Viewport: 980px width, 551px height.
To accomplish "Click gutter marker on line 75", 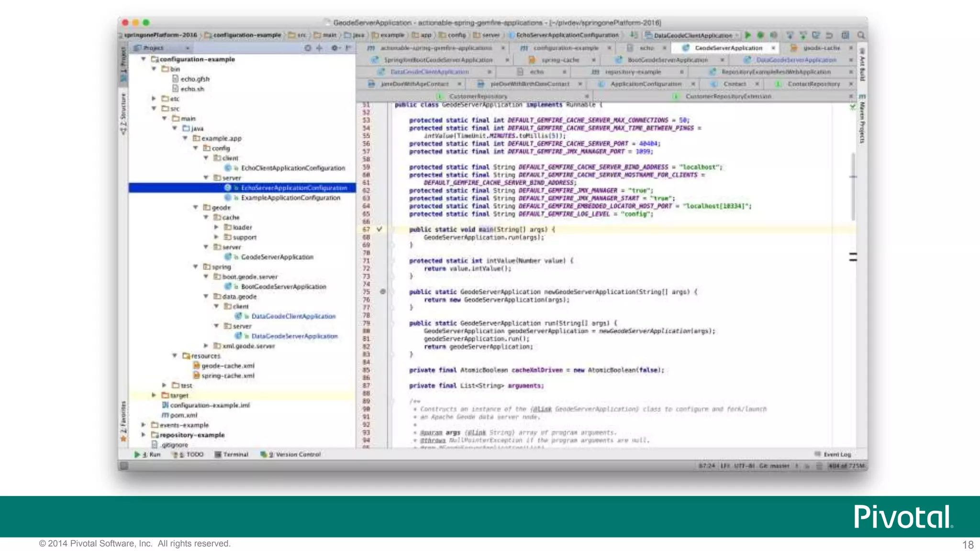I will [383, 291].
